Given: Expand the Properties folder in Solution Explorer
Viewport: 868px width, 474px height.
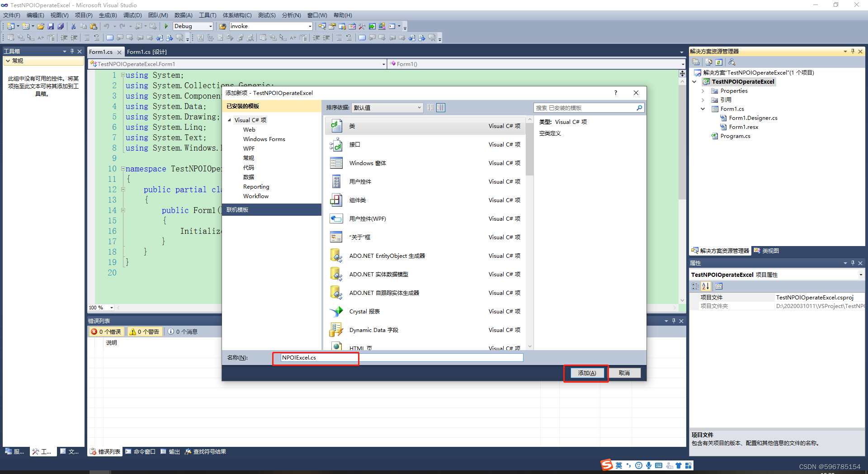Looking at the screenshot, I should (703, 91).
